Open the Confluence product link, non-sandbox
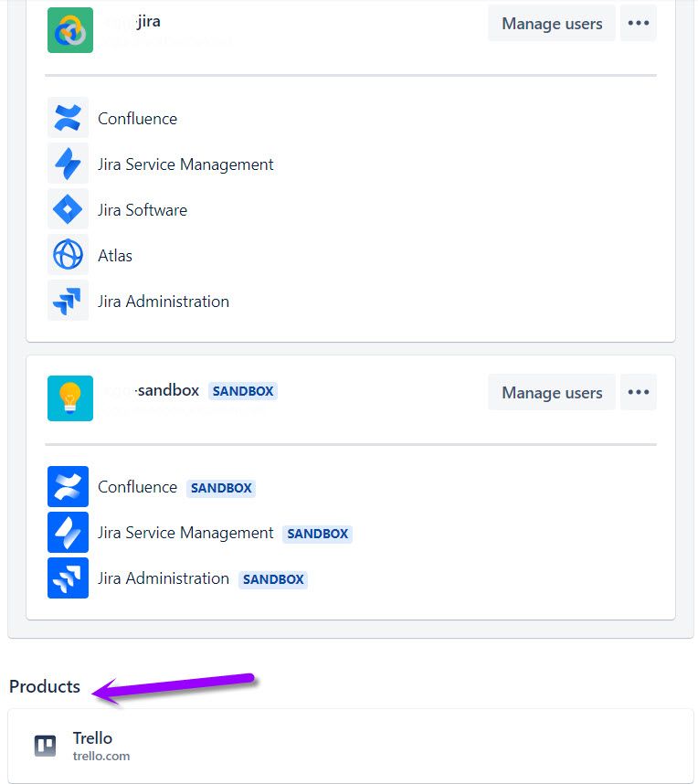698x784 pixels. click(x=138, y=119)
